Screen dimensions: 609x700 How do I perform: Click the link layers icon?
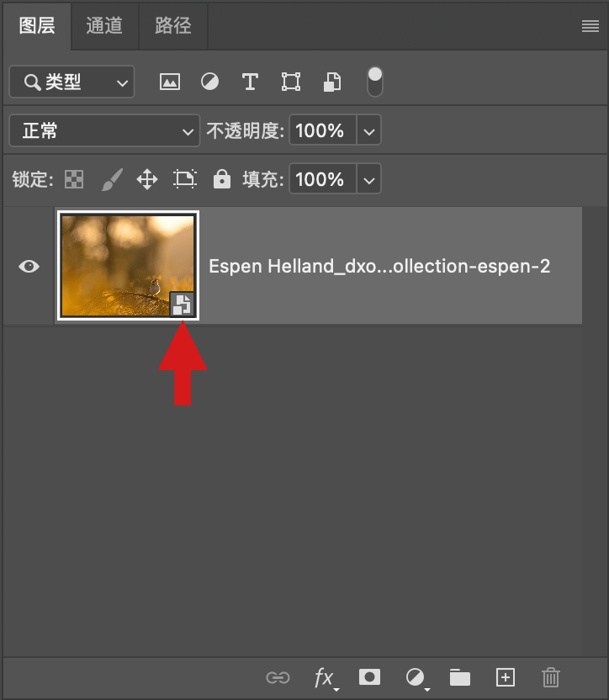coord(278,677)
